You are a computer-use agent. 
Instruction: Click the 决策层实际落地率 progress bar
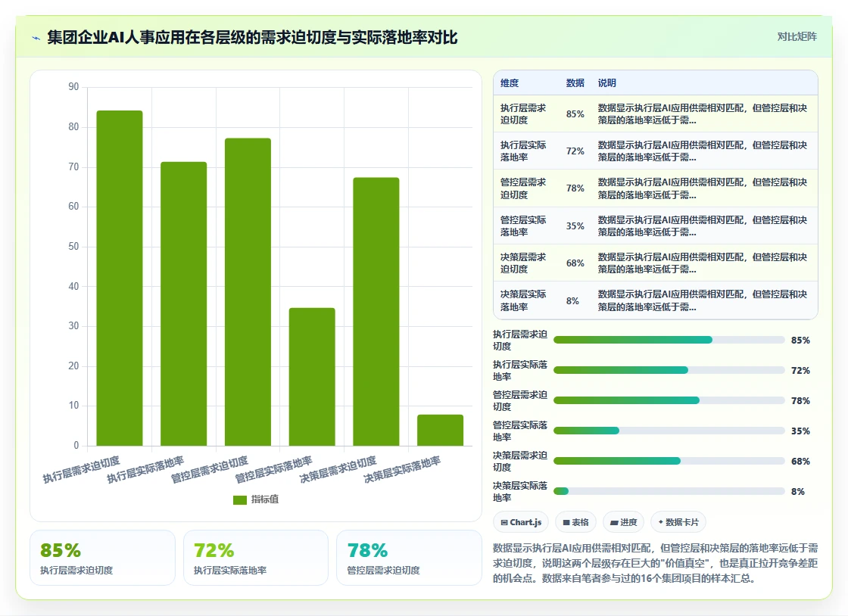(669, 491)
